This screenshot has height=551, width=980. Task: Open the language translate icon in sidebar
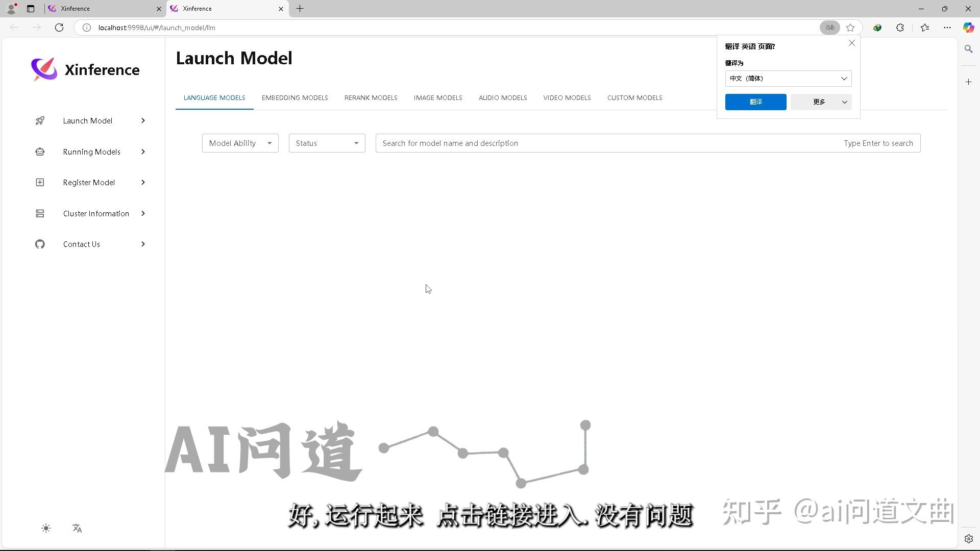[77, 529]
